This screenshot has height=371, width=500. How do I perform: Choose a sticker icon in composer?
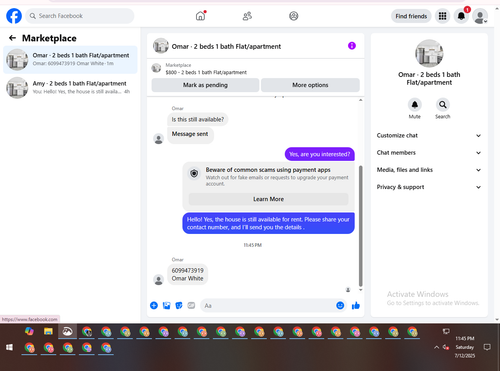tap(179, 305)
